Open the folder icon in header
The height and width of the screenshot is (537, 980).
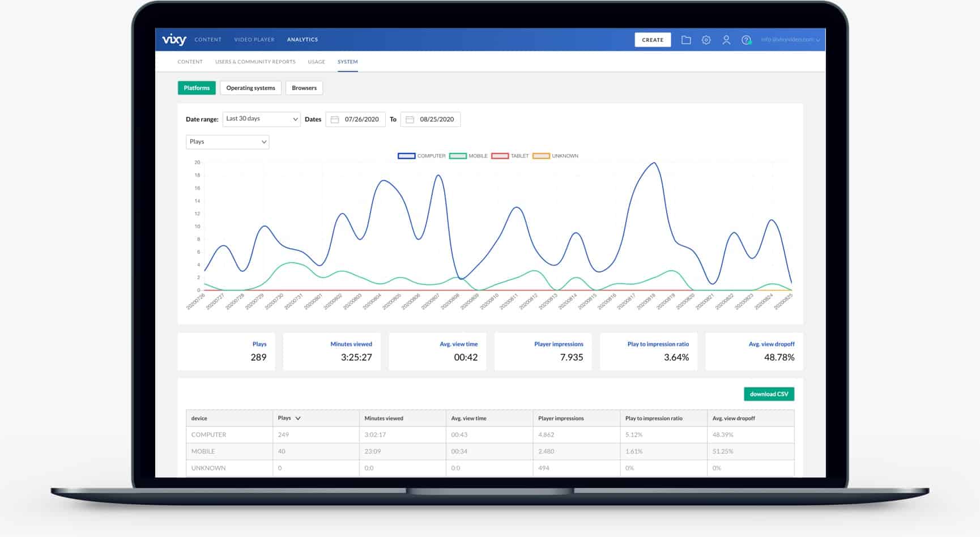click(x=686, y=40)
